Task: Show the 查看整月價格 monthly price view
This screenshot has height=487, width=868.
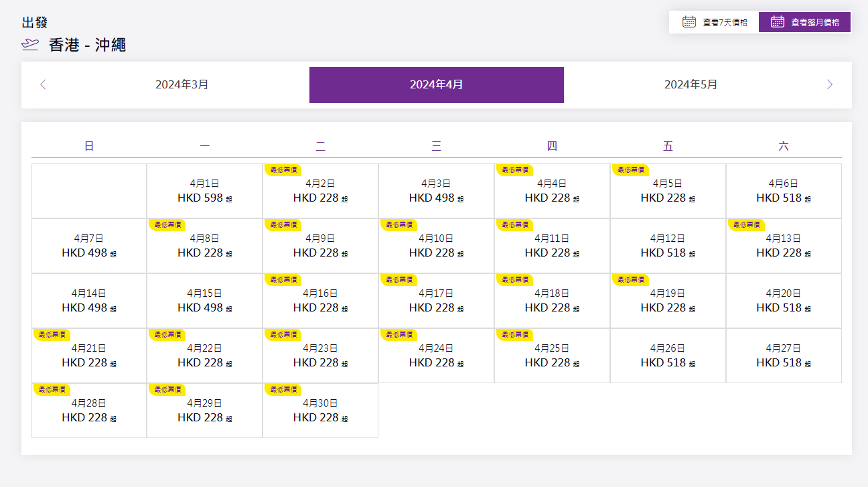Action: point(805,22)
